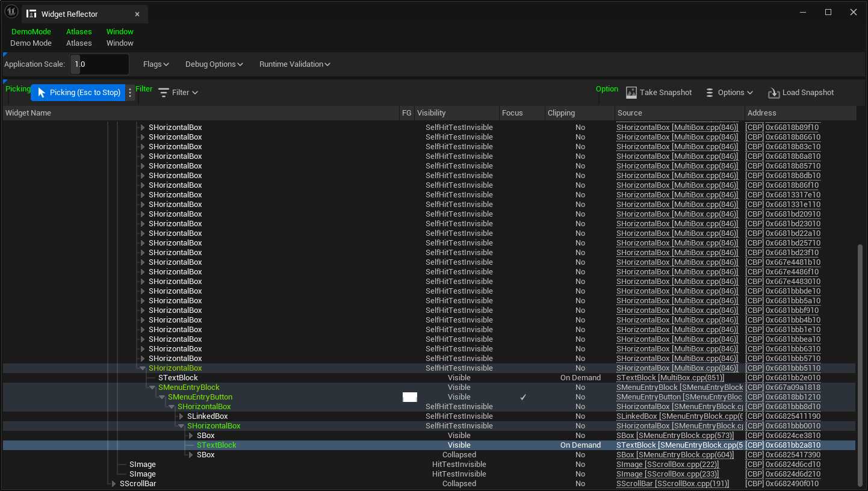Open the Atlases menu item
The height and width of the screenshot is (491, 868).
[79, 43]
